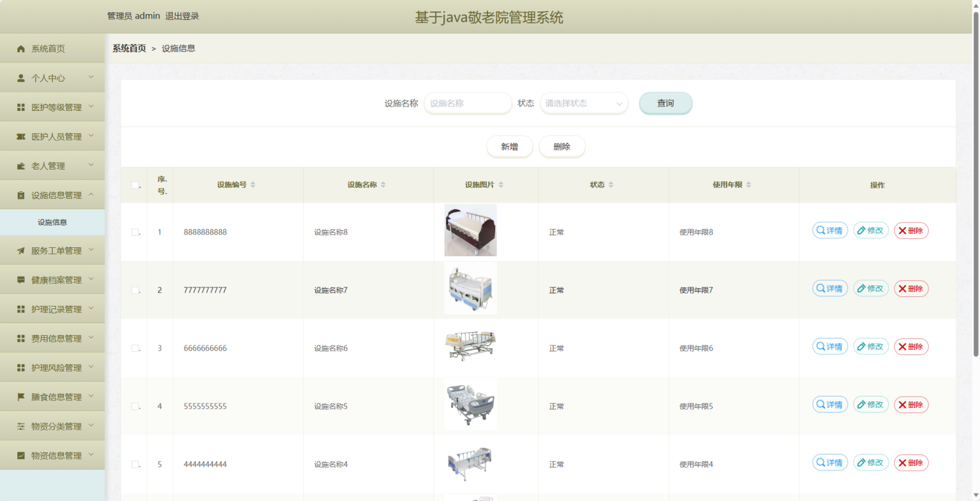Open the 设施信息 submenu item

point(52,222)
